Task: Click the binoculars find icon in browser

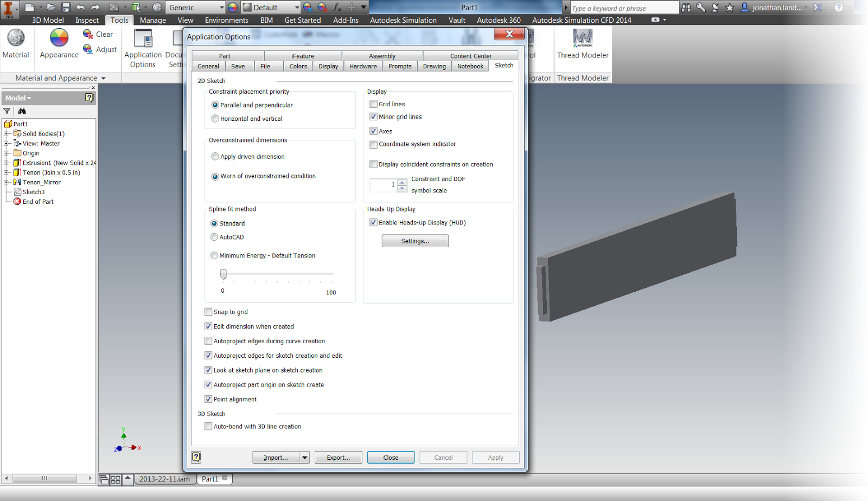Action: pos(22,111)
